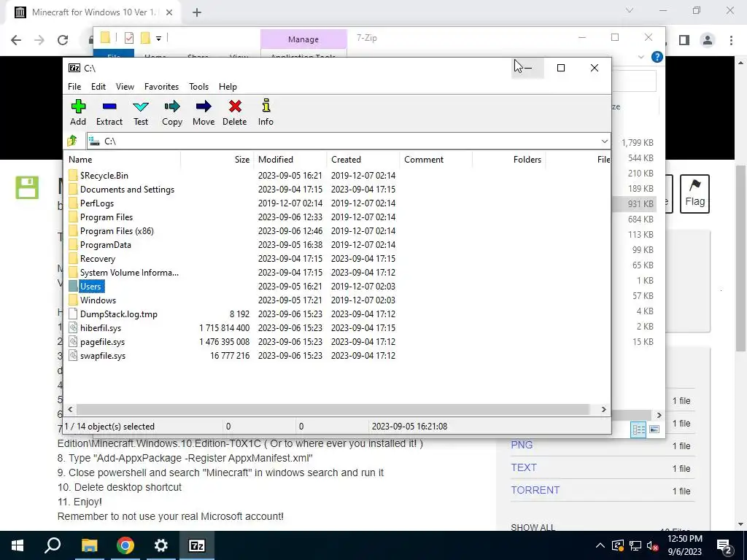The width and height of the screenshot is (747, 560).
Task: Select System Volume Information folder
Action: [x=129, y=273]
